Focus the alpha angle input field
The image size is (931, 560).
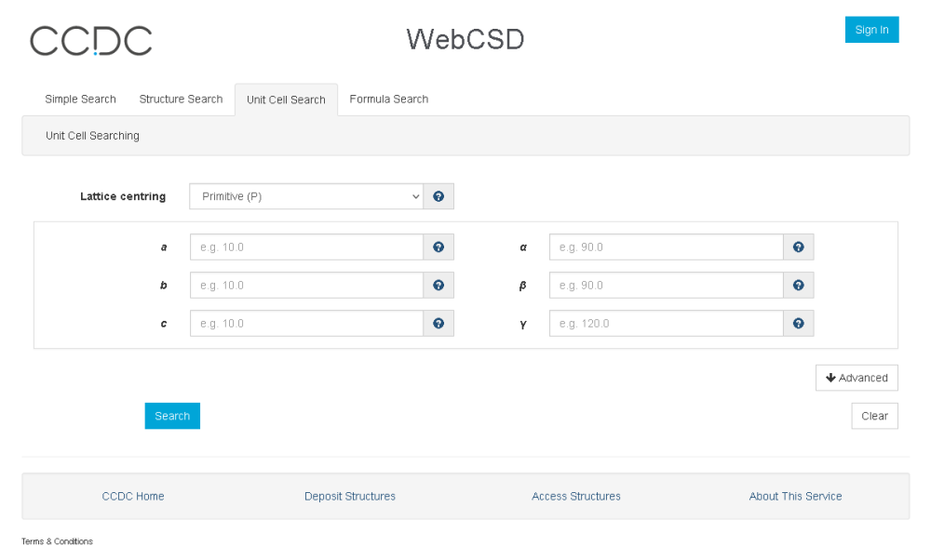coord(667,247)
